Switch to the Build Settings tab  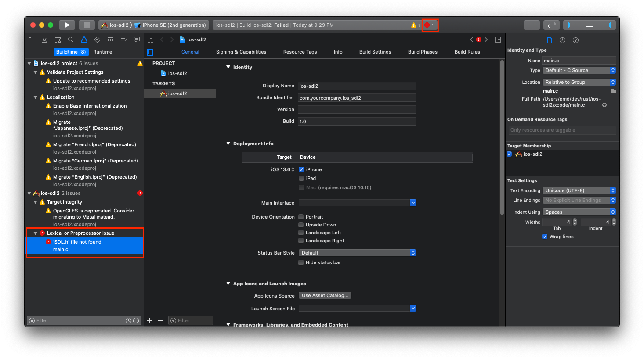tap(375, 52)
